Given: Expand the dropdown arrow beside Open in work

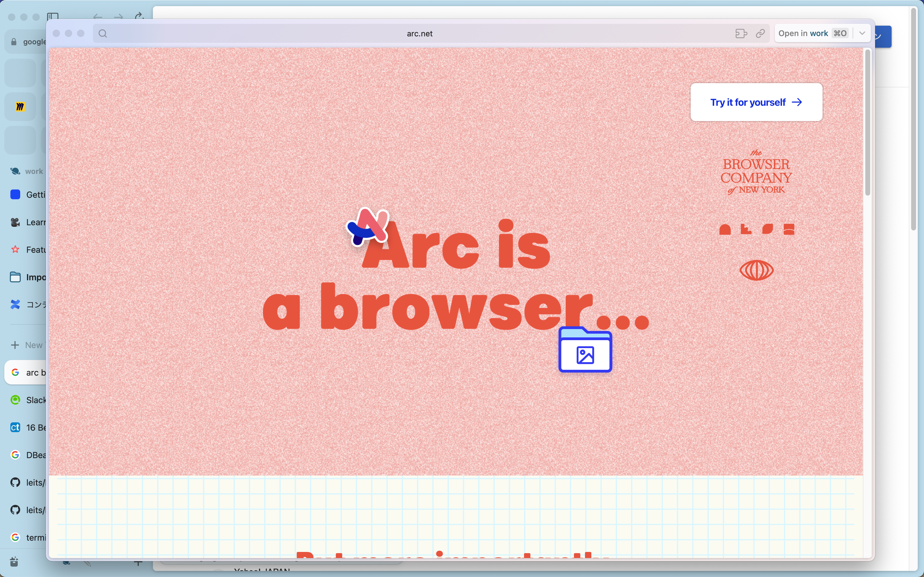Looking at the screenshot, I should tap(862, 34).
